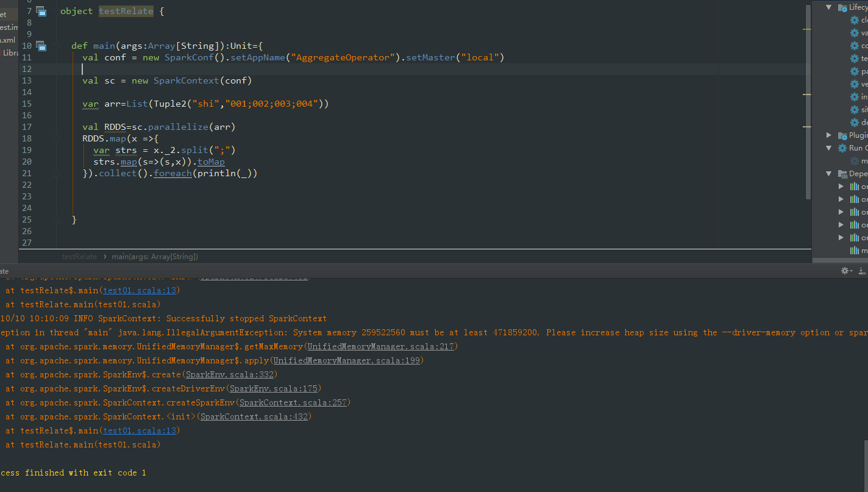Open the console settings gear icon
Screen dimensions: 868x492
844,271
